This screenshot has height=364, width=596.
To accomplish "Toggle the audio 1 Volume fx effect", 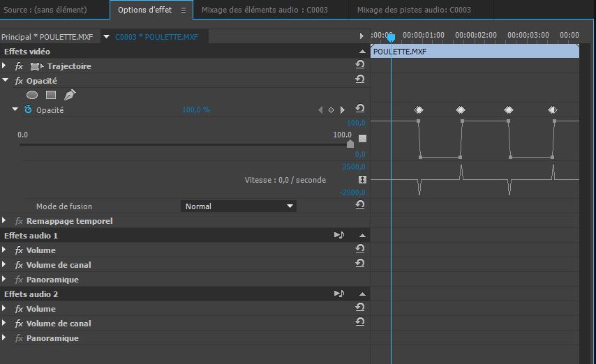I will pos(19,250).
